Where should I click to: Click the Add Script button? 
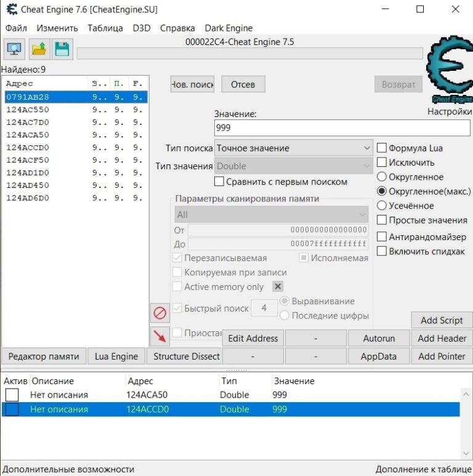pyautogui.click(x=442, y=320)
